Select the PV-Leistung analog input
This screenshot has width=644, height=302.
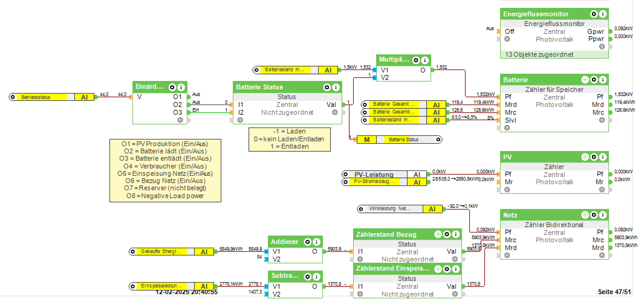coord(384,174)
